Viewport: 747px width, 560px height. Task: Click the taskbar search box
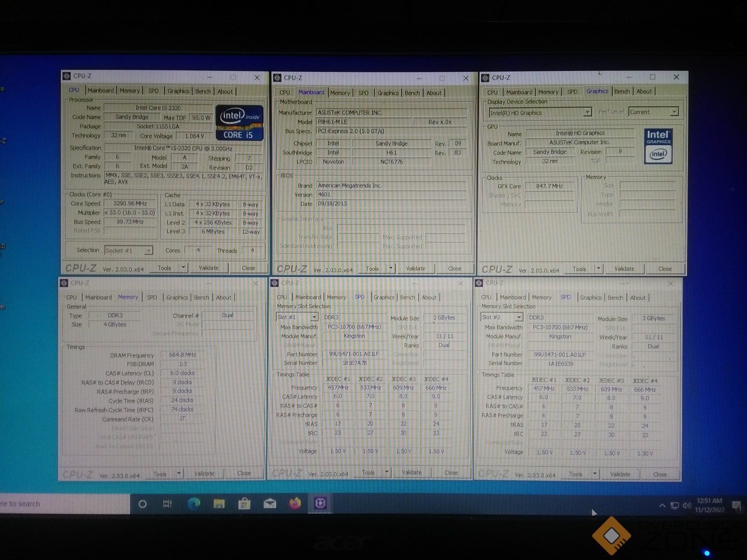(x=64, y=504)
